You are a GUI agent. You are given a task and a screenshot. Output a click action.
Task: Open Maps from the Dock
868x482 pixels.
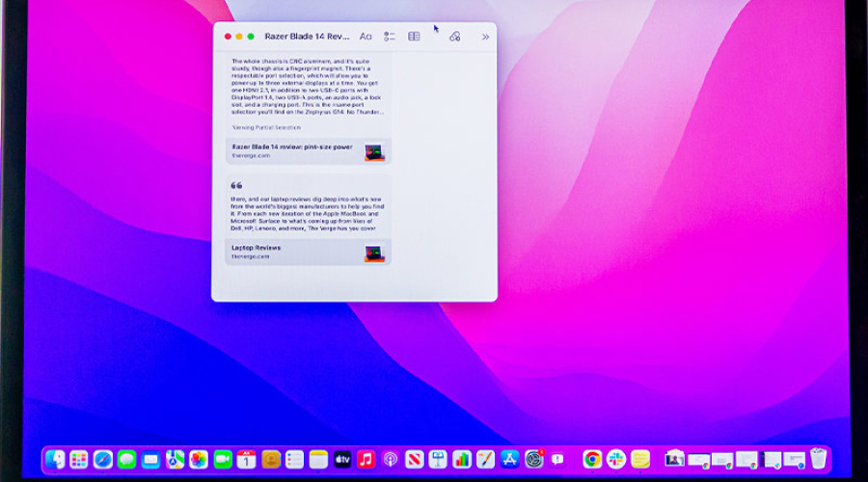175,459
